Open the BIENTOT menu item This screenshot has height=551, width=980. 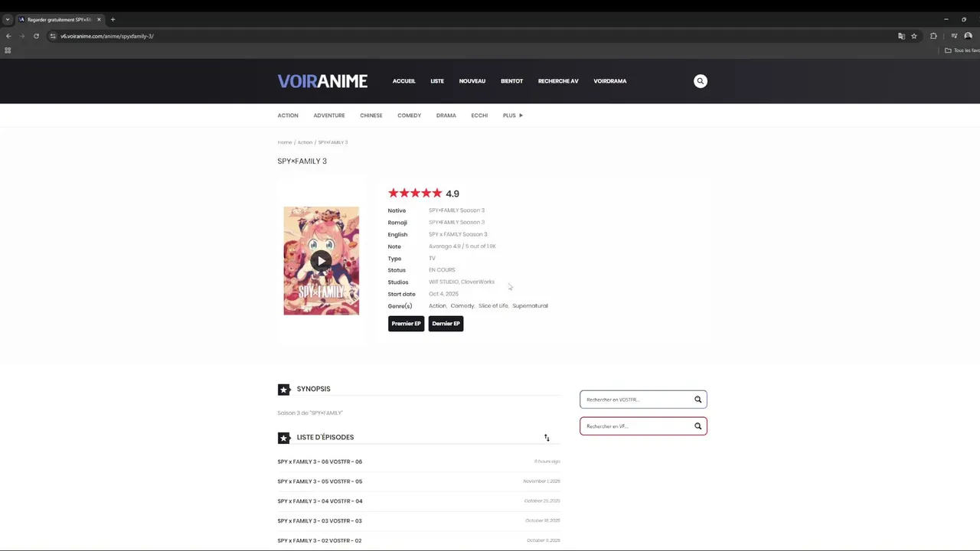pyautogui.click(x=511, y=81)
